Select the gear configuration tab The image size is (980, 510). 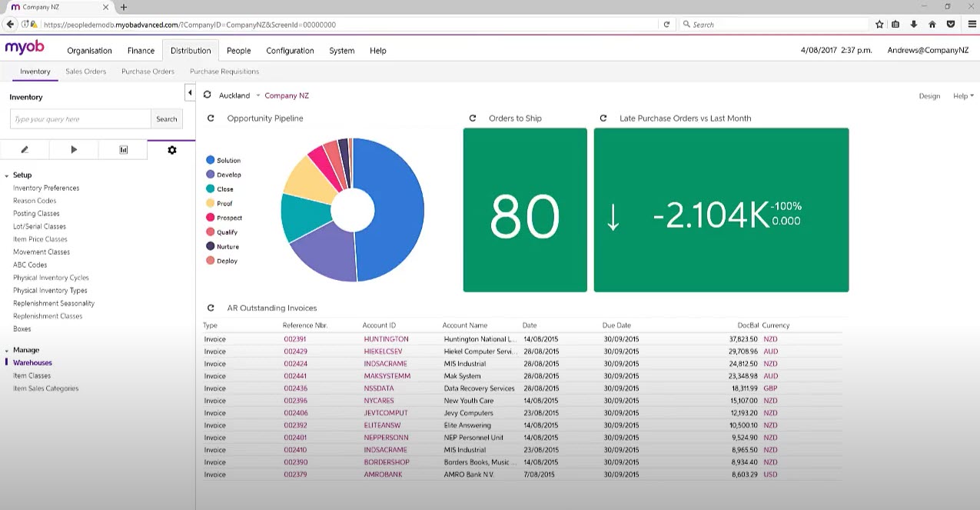[171, 150]
